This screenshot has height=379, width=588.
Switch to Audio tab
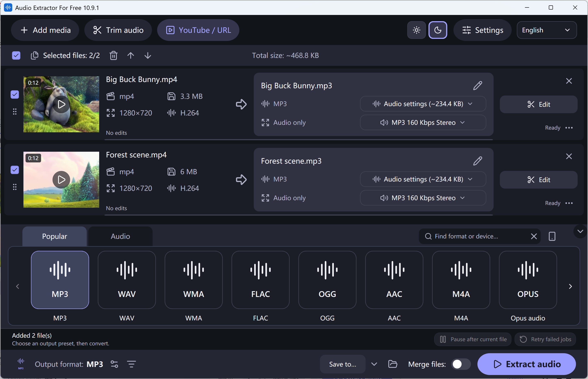(x=121, y=236)
